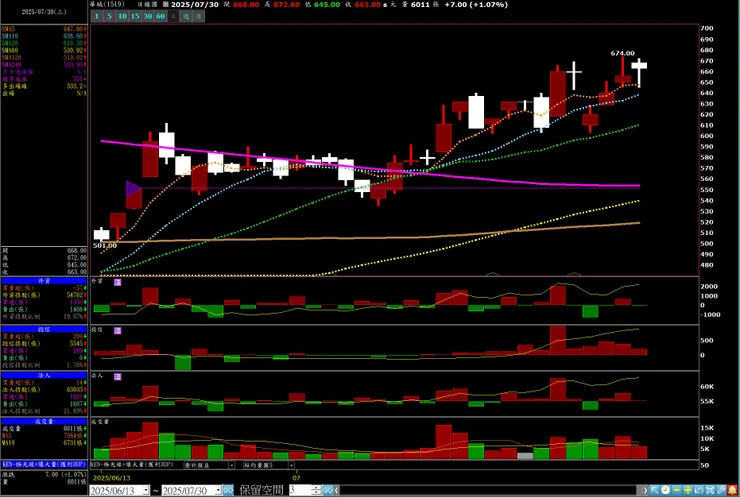Click the 成交量 panel header
Viewport: 740px width, 497px height.
click(x=44, y=421)
